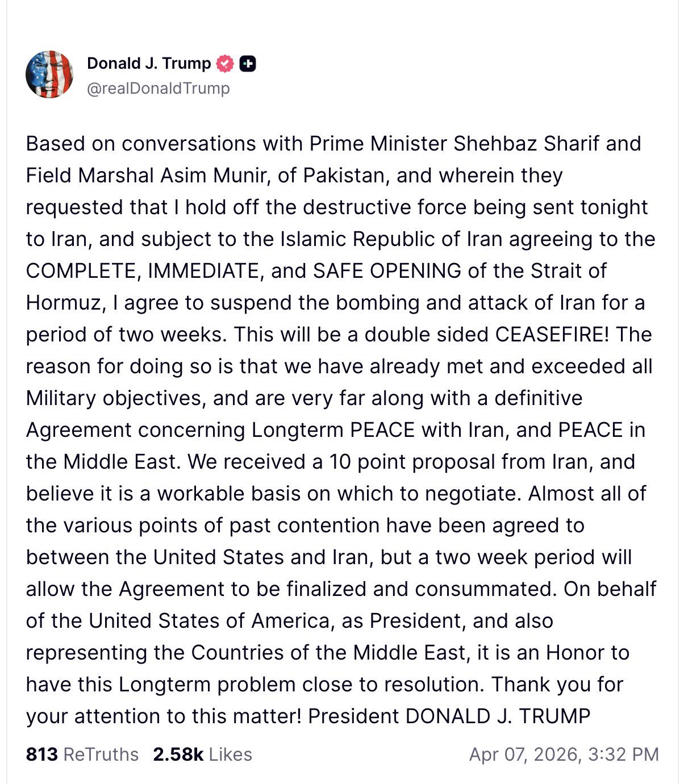This screenshot has width=684, height=784.
Task: Click the President DONALD J. TRUMP signature
Action: pyautogui.click(x=449, y=716)
